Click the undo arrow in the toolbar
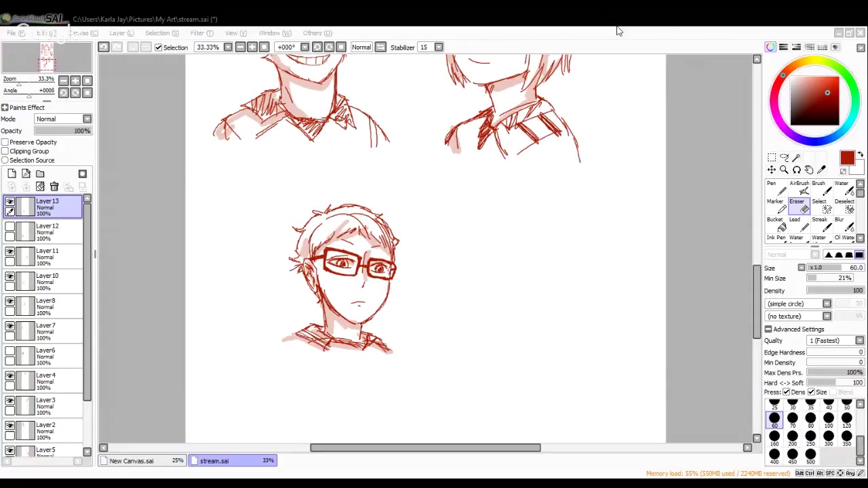The width and height of the screenshot is (868, 488). (x=103, y=47)
